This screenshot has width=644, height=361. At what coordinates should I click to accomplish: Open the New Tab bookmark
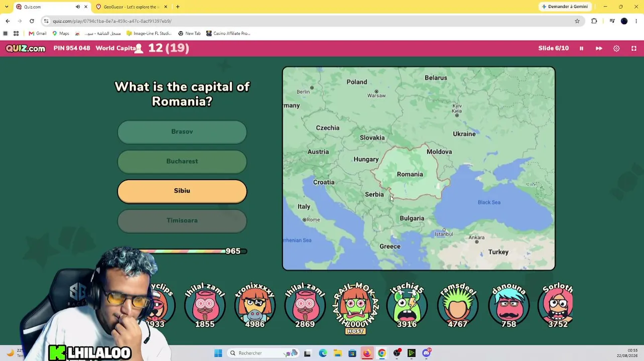coord(189,34)
